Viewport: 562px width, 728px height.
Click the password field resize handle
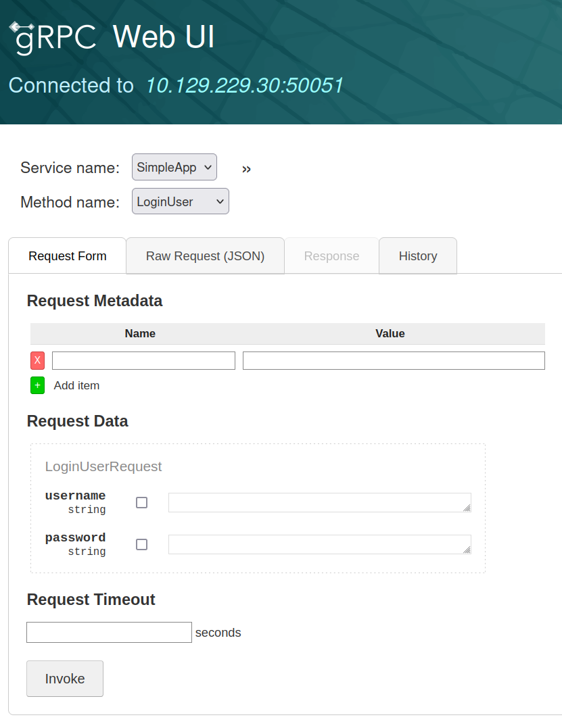(x=467, y=550)
